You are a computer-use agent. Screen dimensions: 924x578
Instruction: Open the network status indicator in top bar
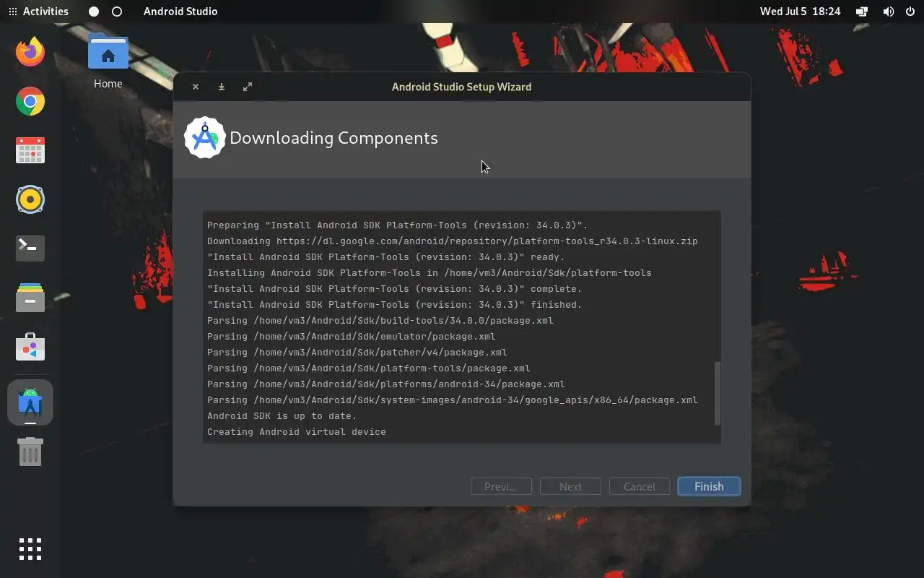862,12
